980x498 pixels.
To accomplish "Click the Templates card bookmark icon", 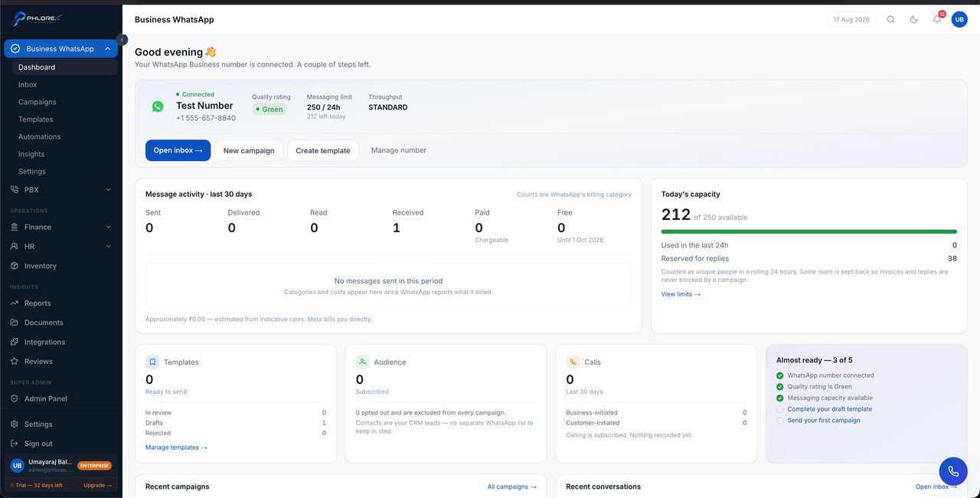I will pos(152,362).
